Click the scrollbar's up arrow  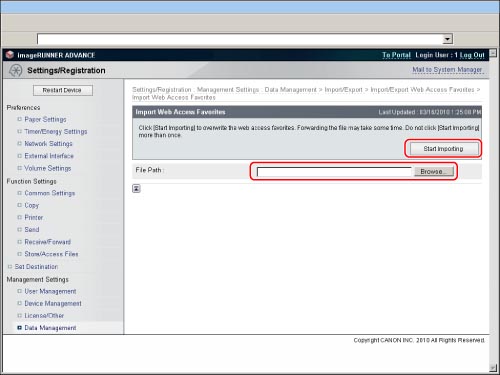tap(493, 52)
